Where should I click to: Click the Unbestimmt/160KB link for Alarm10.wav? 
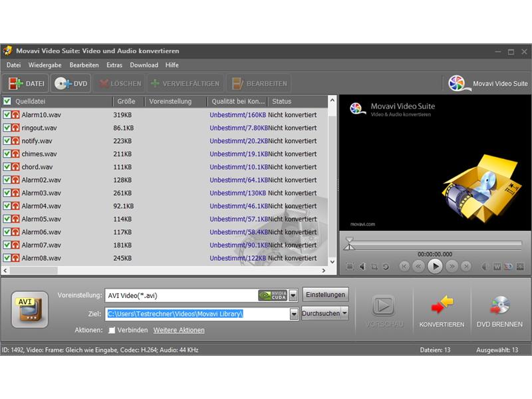237,114
